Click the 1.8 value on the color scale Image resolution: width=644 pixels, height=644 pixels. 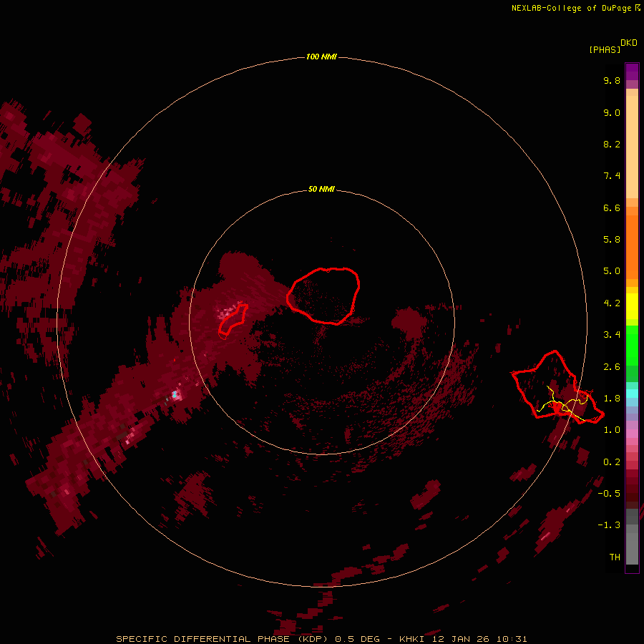click(x=612, y=399)
